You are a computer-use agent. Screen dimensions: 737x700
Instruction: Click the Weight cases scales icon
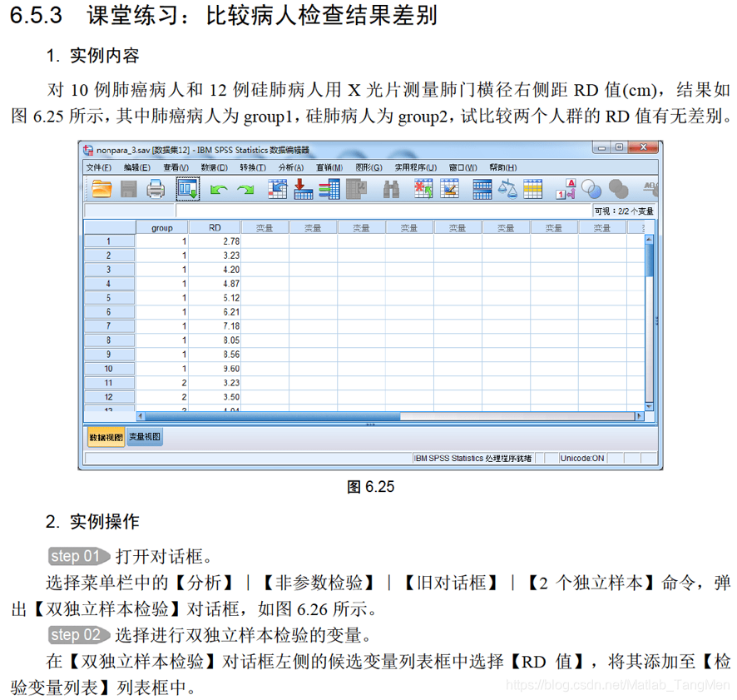507,189
